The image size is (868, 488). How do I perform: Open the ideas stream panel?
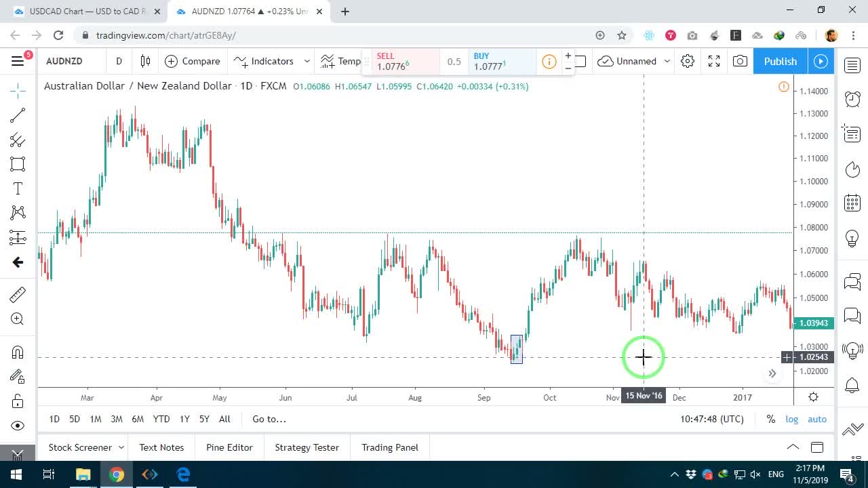click(852, 350)
